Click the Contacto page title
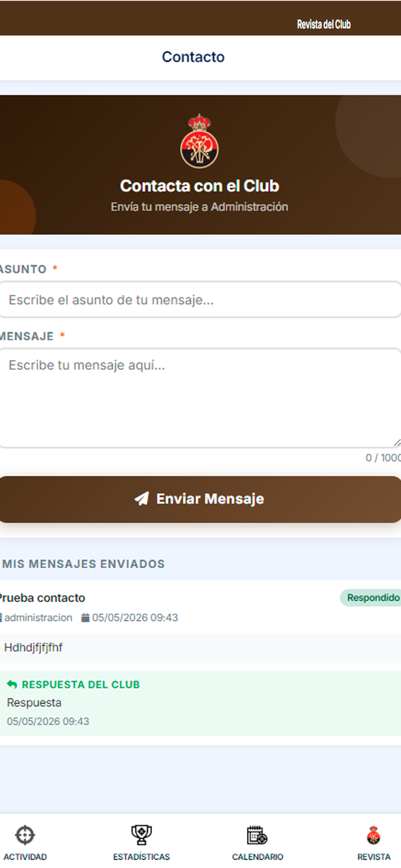This screenshot has height=868, width=401. pyautogui.click(x=193, y=57)
